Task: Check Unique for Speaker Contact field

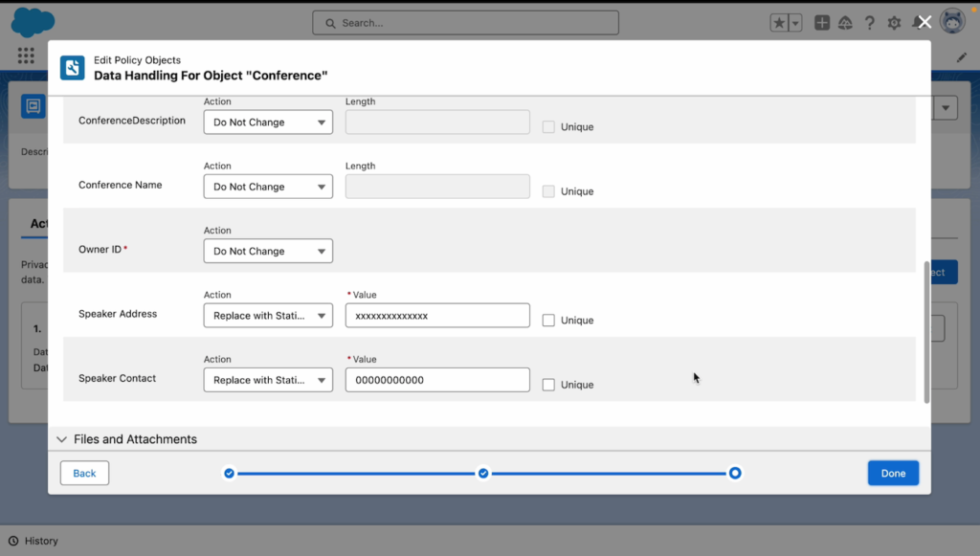Action: click(547, 384)
